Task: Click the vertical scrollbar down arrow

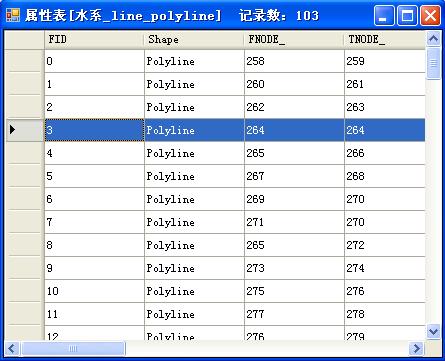Action: [433, 332]
